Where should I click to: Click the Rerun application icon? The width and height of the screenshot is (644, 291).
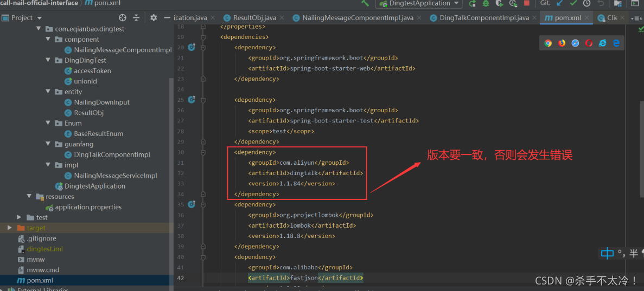click(x=473, y=3)
